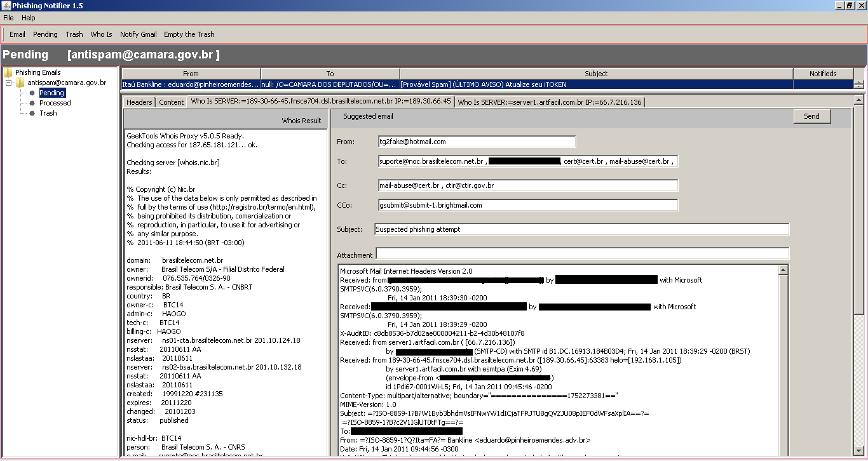
Task: Click Empty the Trash in toolbar
Action: click(189, 34)
